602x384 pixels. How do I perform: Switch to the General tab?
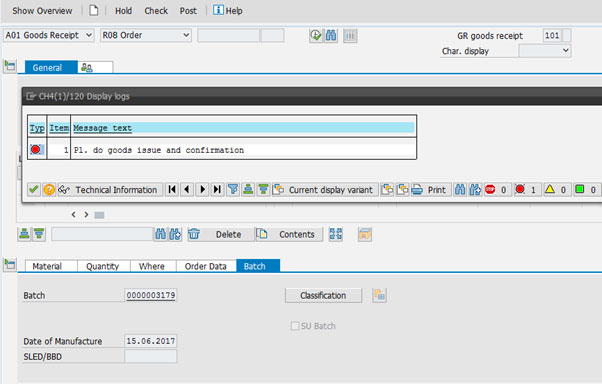(x=51, y=68)
